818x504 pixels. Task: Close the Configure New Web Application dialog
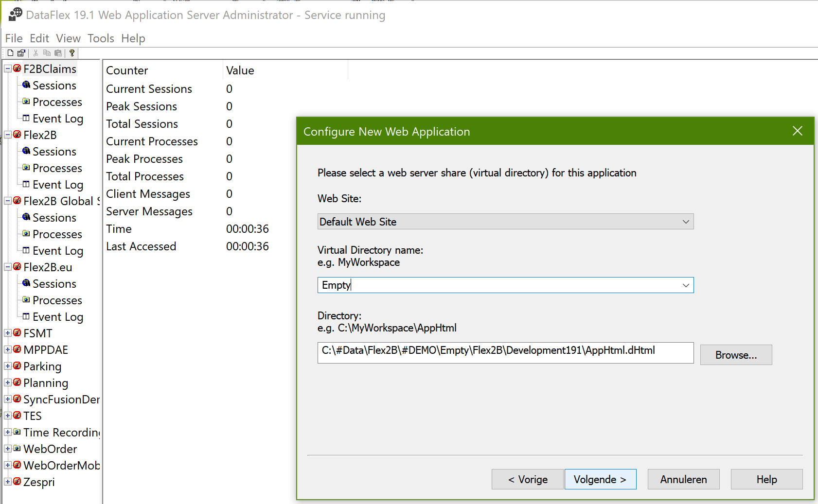[x=798, y=131]
